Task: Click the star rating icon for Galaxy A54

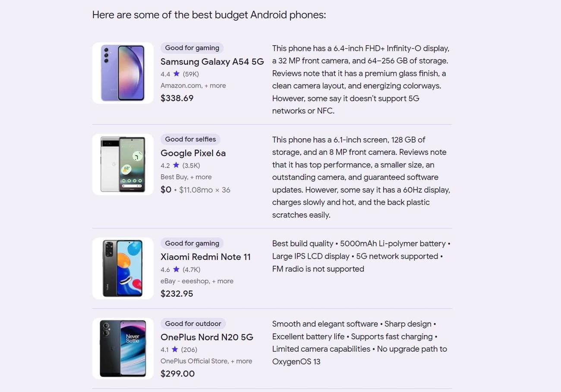Action: [x=176, y=74]
